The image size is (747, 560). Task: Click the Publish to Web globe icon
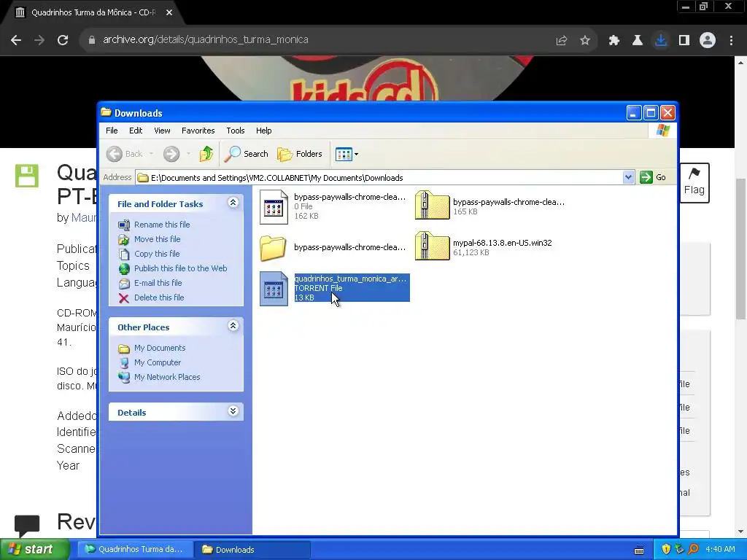click(124, 269)
